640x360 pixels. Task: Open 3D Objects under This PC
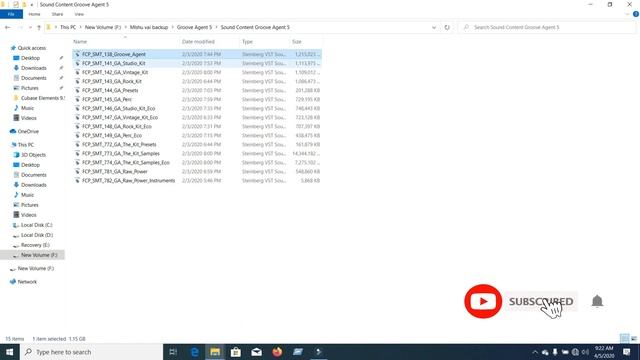(33, 155)
